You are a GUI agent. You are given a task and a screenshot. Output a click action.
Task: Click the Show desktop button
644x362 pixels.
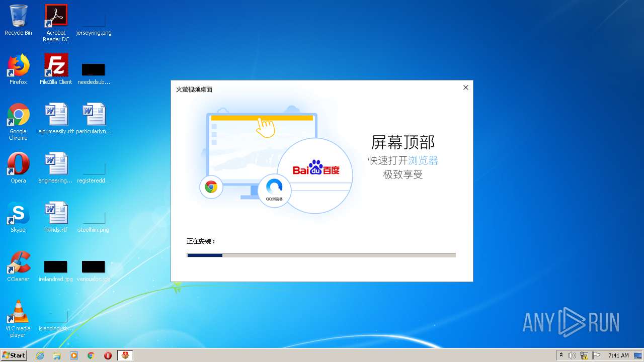tap(638, 355)
